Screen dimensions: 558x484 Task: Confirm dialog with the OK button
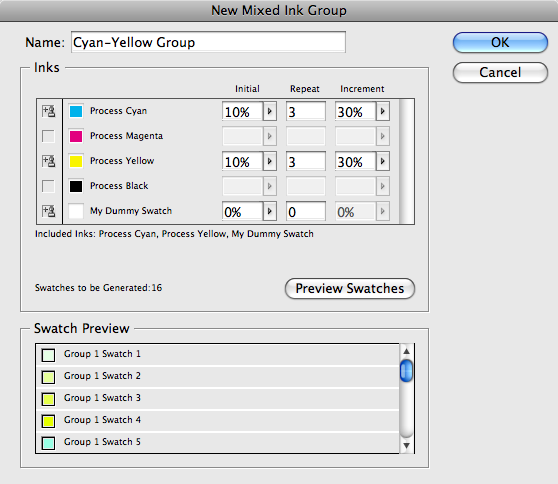coord(500,43)
